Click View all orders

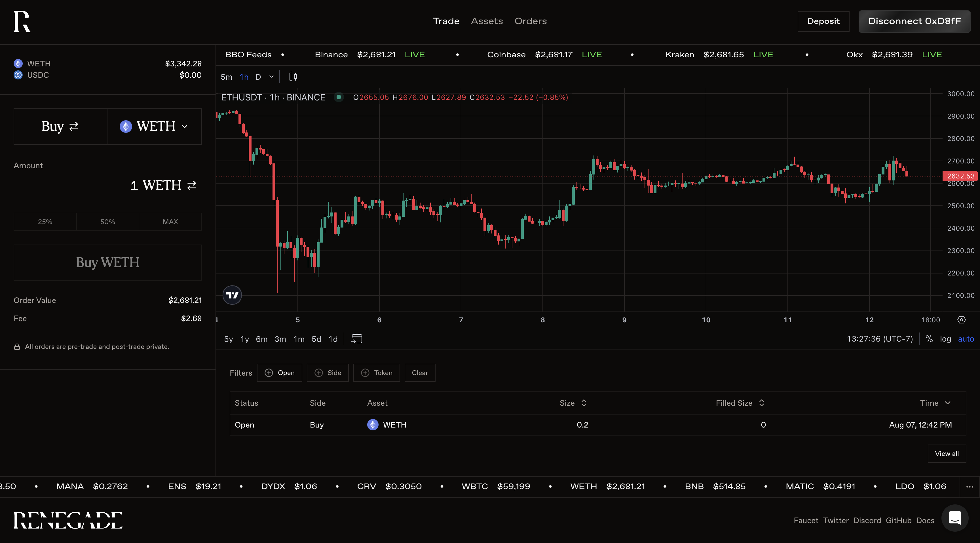[947, 454]
